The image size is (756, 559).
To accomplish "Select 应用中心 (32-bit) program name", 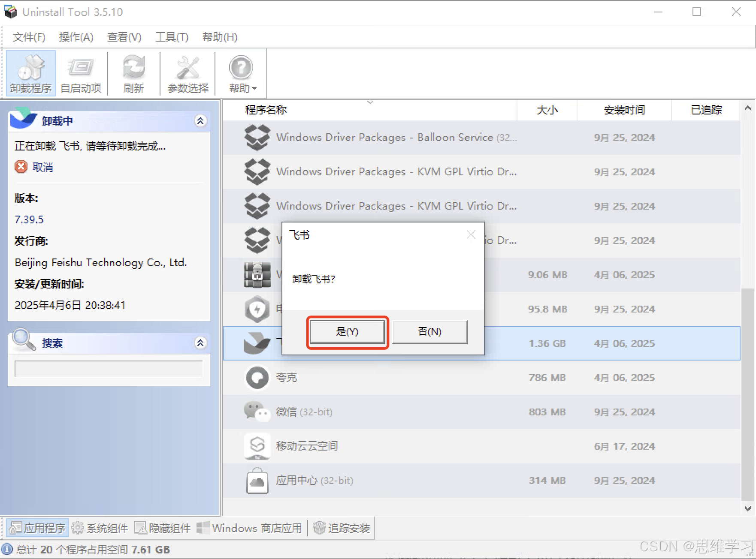I will pyautogui.click(x=314, y=481).
